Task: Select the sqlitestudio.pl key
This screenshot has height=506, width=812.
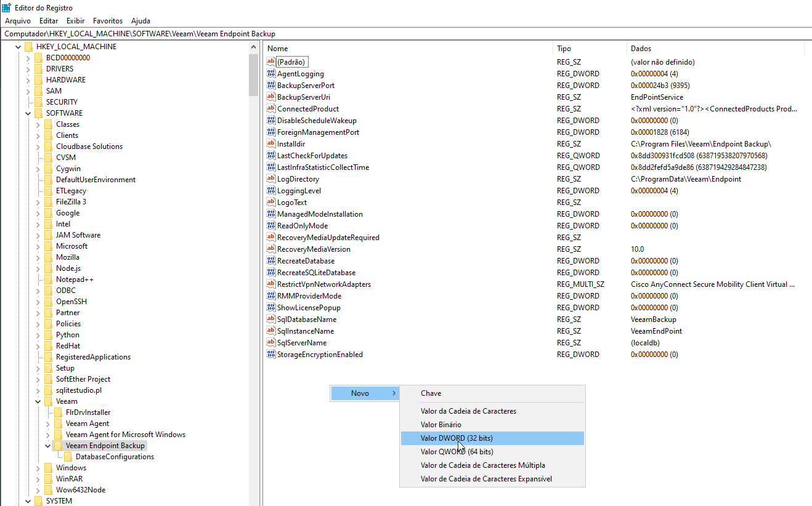Action: (x=79, y=390)
